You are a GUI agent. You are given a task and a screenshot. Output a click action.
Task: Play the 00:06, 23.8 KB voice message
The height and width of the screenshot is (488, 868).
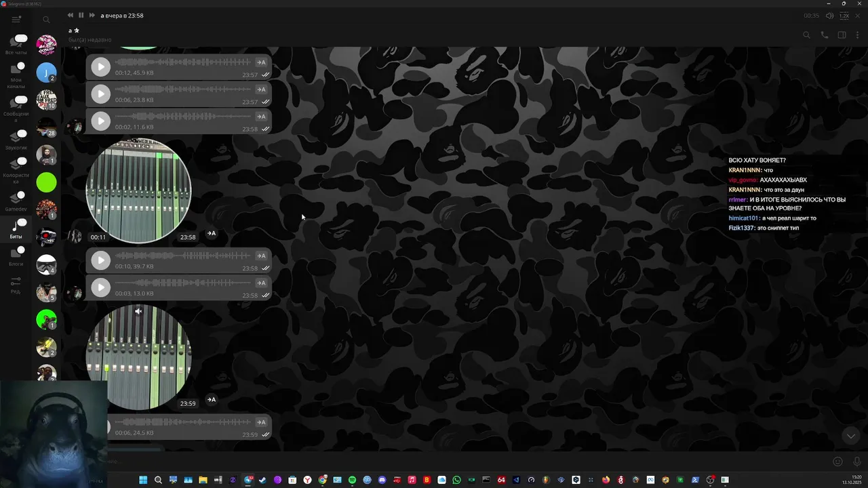pos(100,94)
